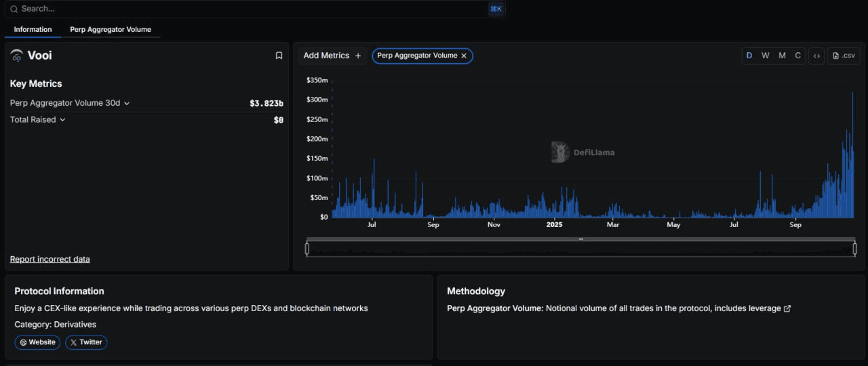This screenshot has width=868, height=366.
Task: Expand Perp Aggregator Volume 30d details
Action: tap(127, 103)
